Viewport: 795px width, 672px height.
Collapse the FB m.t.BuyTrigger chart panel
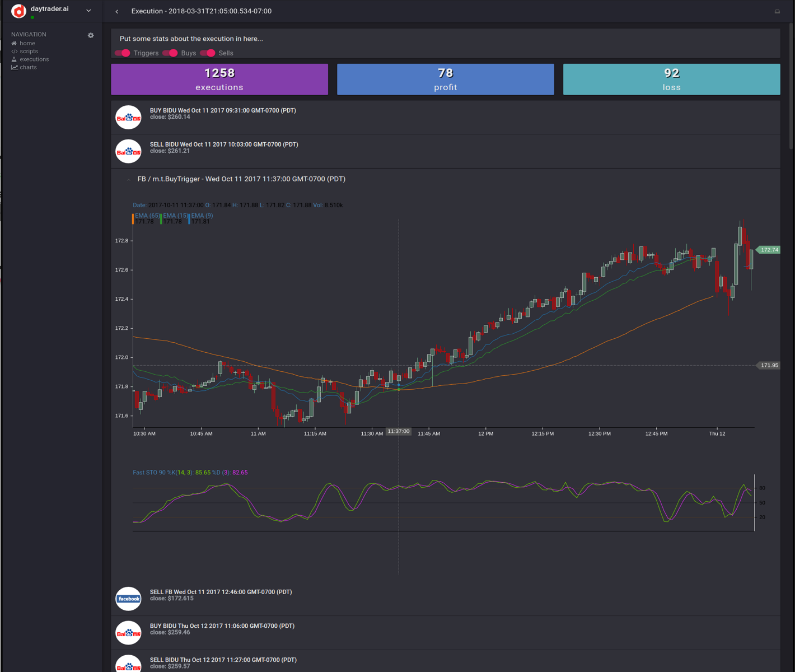pos(128,180)
